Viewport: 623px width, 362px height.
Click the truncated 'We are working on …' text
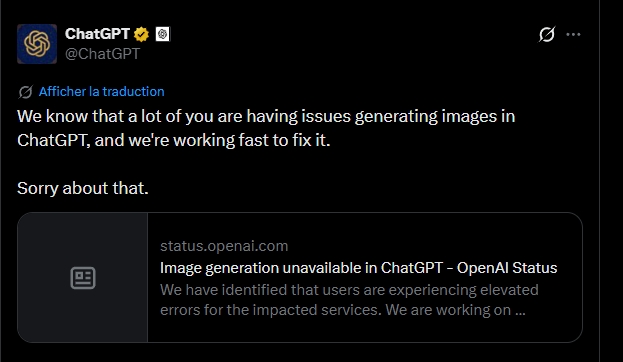(x=455, y=310)
